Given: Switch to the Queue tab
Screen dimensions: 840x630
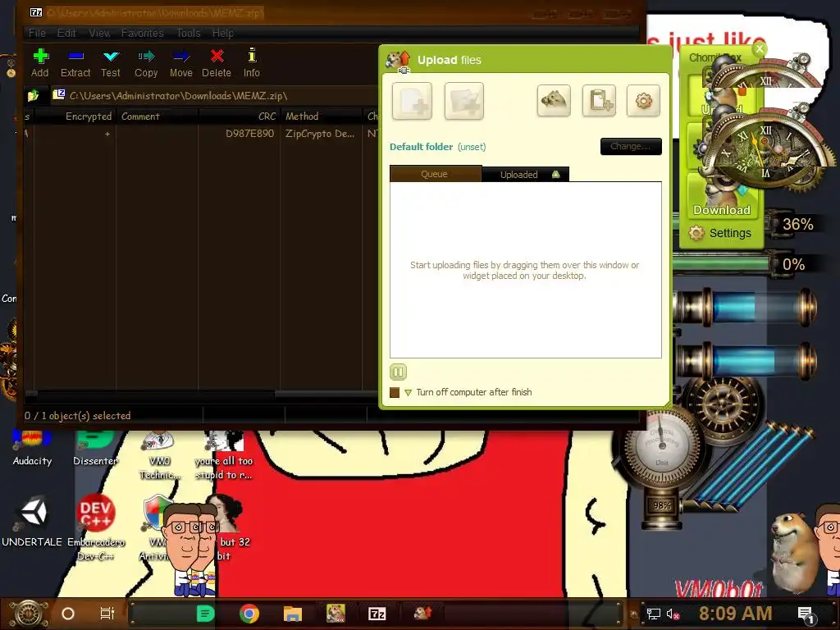Looking at the screenshot, I should click(x=435, y=174).
